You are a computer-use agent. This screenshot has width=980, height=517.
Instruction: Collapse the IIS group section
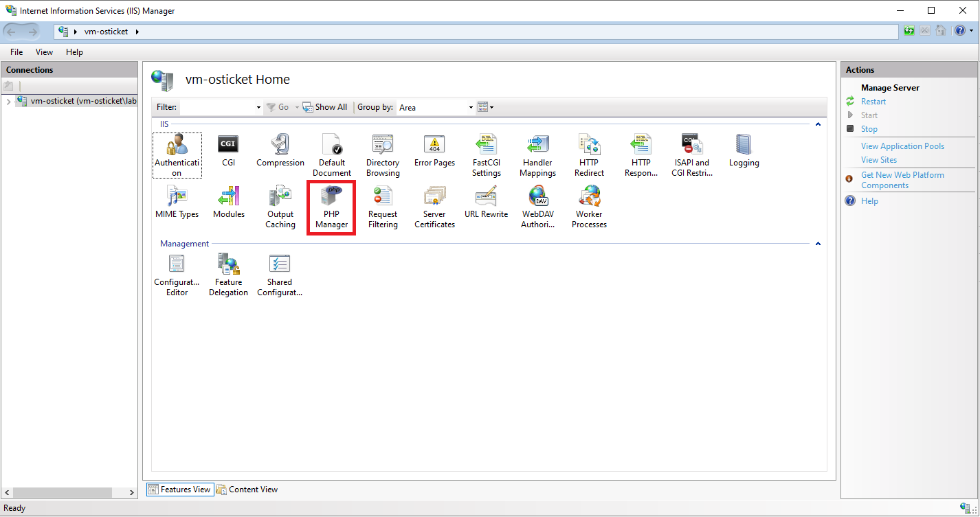818,124
